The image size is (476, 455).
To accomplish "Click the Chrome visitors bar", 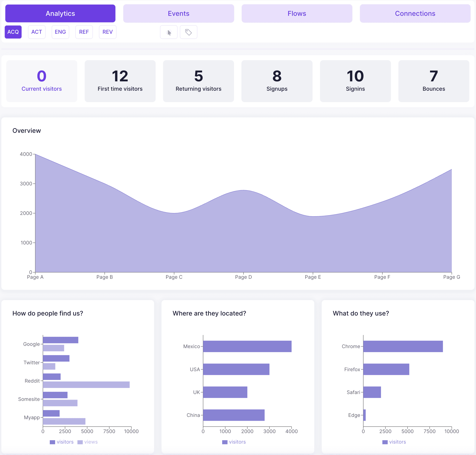I will 403,346.
